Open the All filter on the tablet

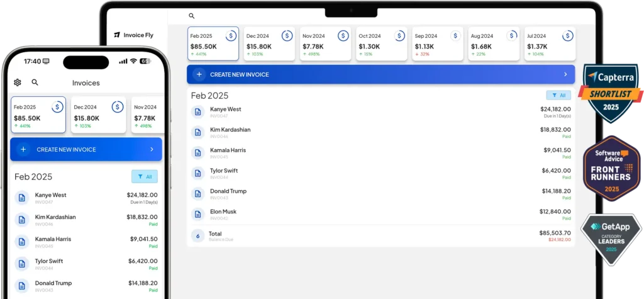tap(558, 96)
